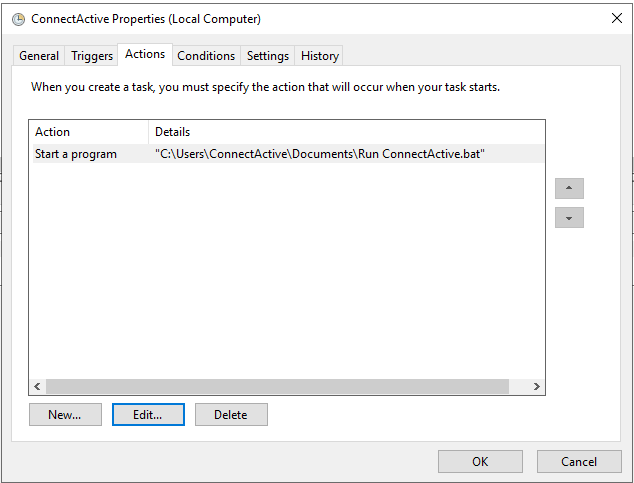This screenshot has width=634, height=483.
Task: Click the horizontal scrollbar right arrow
Action: 537,386
